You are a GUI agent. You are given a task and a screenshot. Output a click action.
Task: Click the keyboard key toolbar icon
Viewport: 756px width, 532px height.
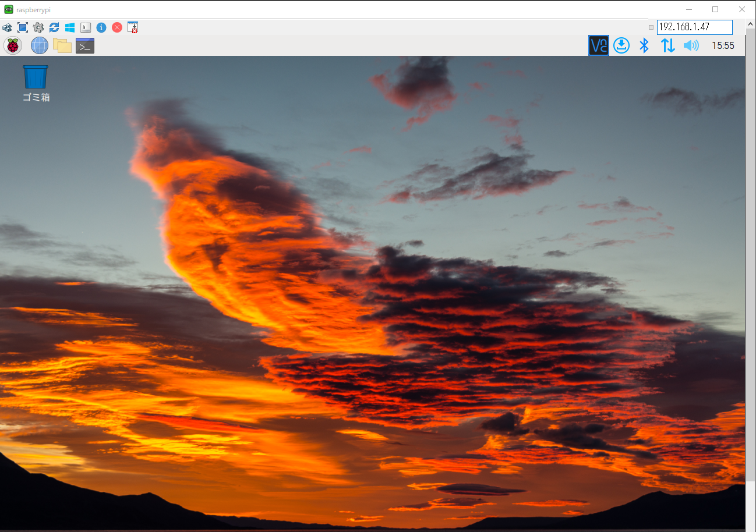86,27
